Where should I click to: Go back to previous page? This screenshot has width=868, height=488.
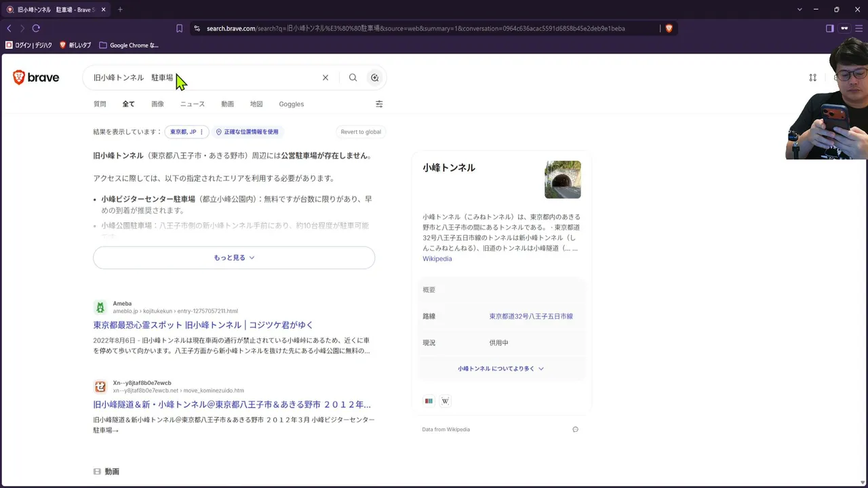[x=9, y=28]
